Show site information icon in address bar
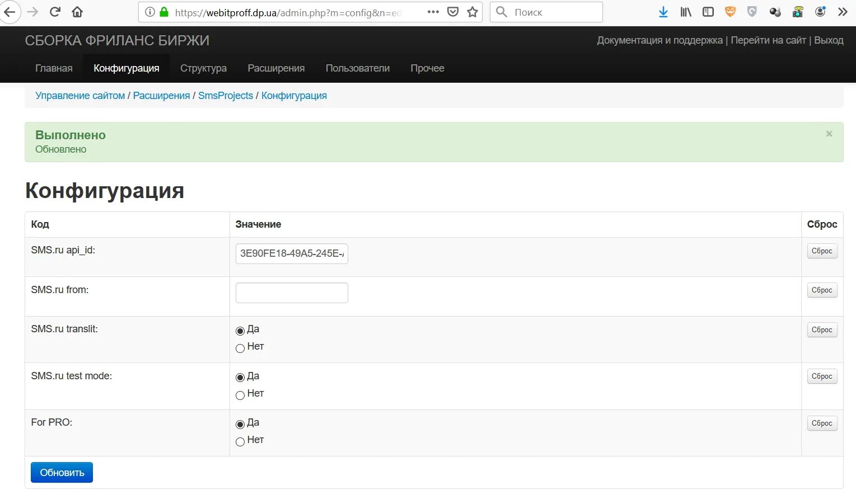This screenshot has height=504, width=856. coord(150,12)
